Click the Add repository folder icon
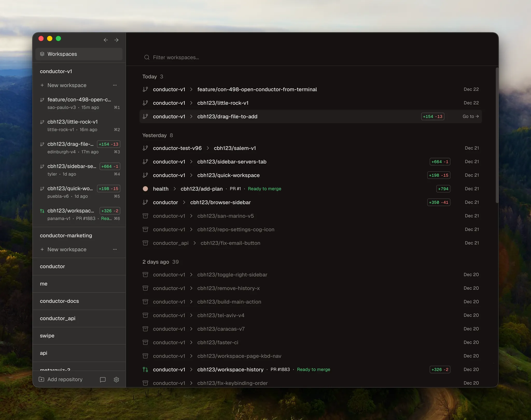531x420 pixels. [41, 379]
